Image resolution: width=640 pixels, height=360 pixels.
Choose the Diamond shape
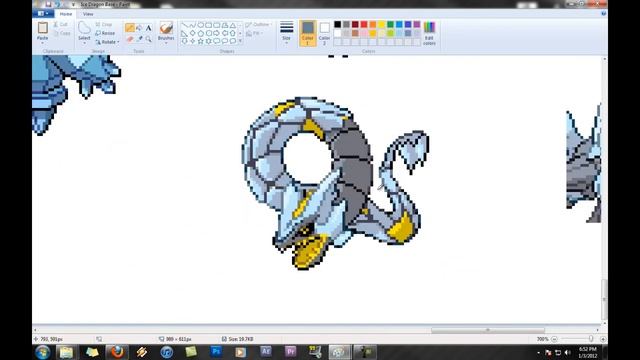(x=193, y=33)
